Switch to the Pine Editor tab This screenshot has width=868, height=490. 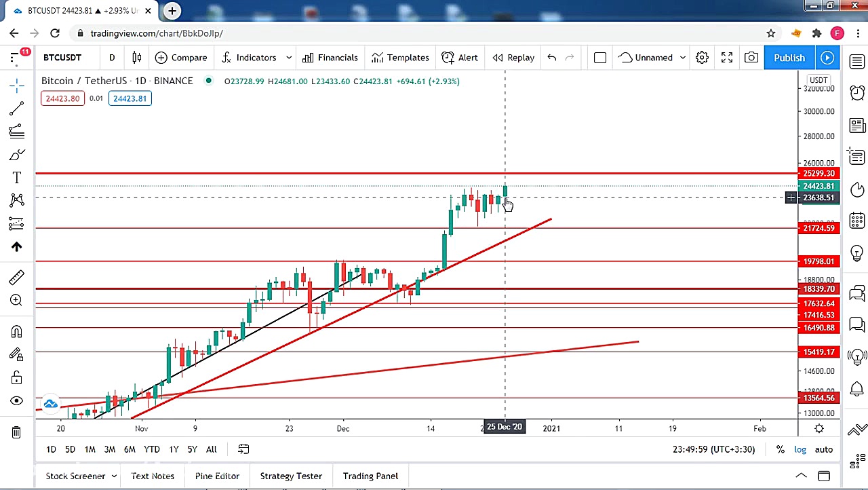[217, 476]
